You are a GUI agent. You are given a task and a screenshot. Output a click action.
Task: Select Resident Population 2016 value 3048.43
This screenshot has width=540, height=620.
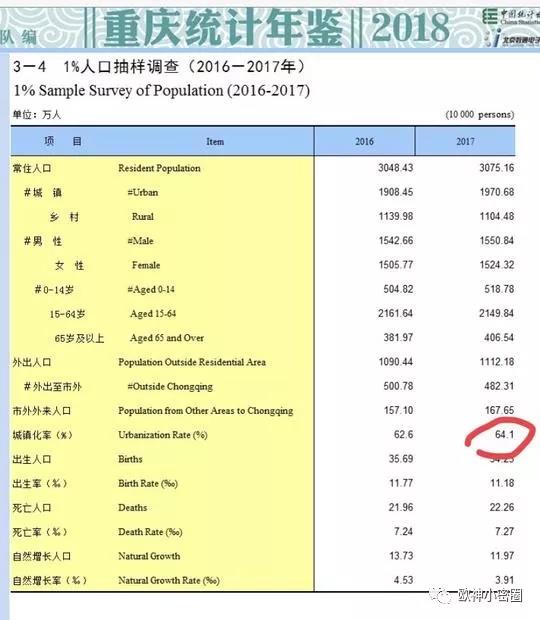coord(395,168)
